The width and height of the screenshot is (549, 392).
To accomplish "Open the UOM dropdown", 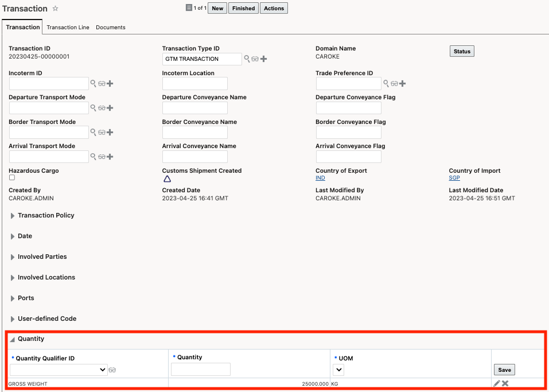I will pyautogui.click(x=338, y=370).
